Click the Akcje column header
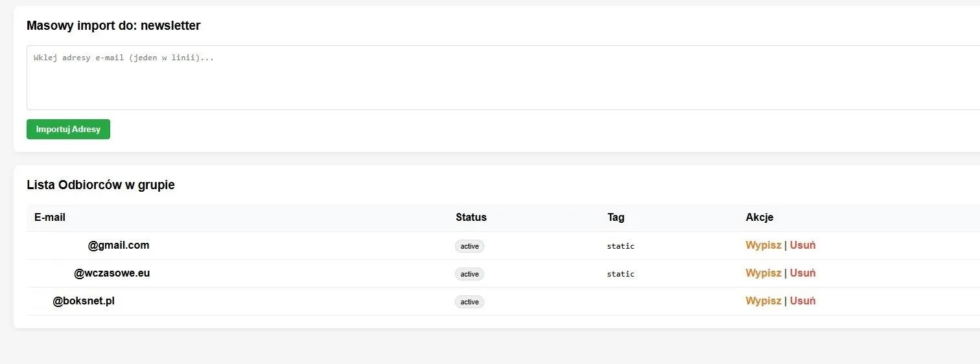 pyautogui.click(x=759, y=218)
